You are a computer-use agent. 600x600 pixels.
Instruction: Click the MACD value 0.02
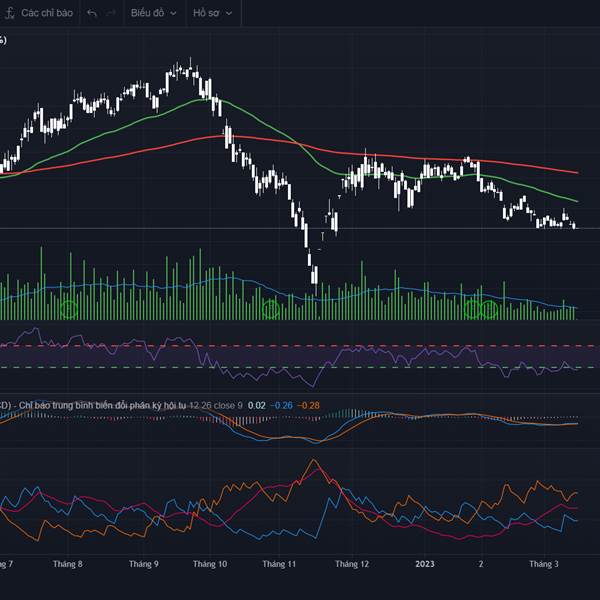[257, 404]
